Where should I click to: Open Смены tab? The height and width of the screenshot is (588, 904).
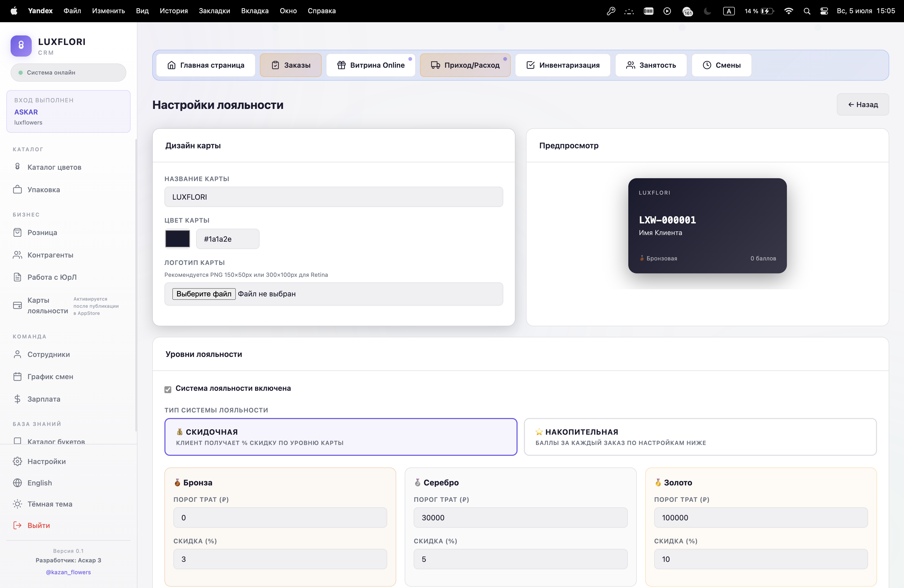tap(721, 65)
